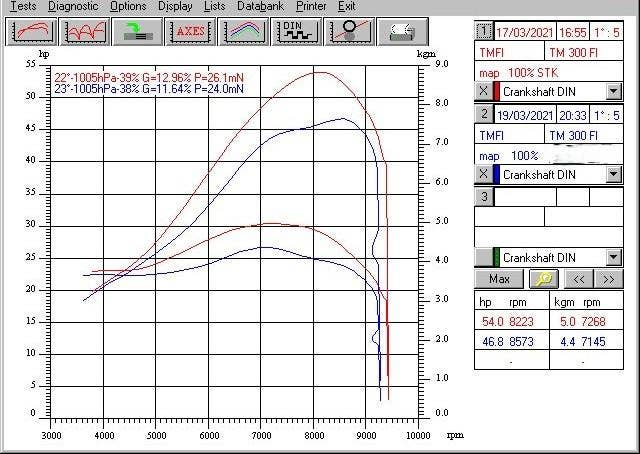Viewport: 640px width, 454px height.
Task: Toggle the empty box for test 3 curve
Action: point(483,257)
